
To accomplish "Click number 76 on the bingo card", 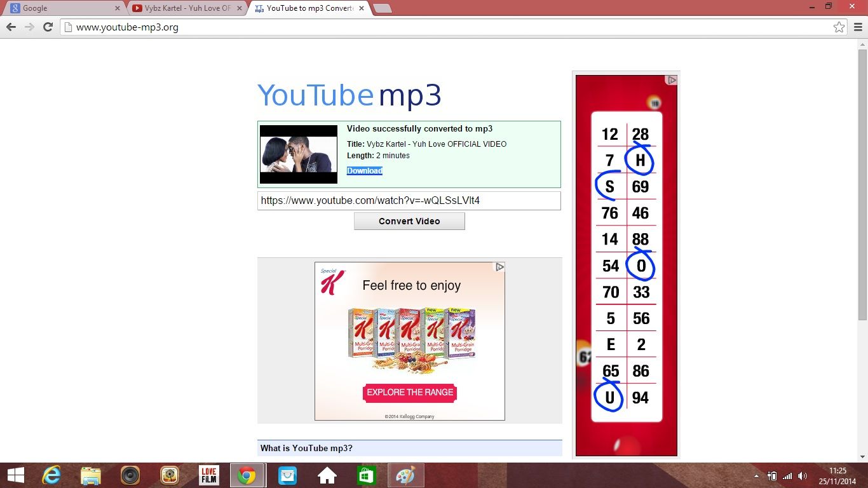I will click(610, 213).
